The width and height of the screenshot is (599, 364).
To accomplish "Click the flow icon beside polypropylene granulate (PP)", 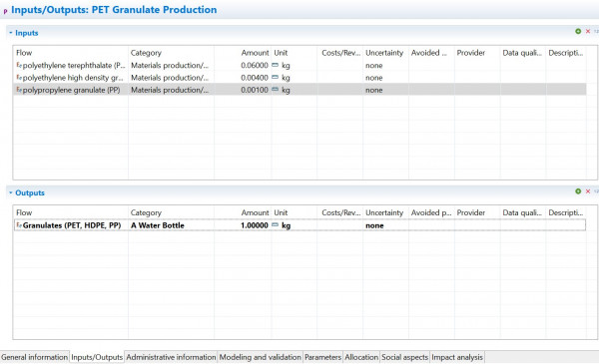I will pyautogui.click(x=19, y=90).
